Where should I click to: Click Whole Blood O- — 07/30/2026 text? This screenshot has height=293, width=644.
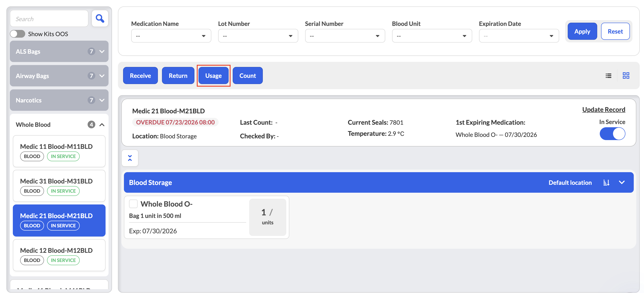pos(496,135)
